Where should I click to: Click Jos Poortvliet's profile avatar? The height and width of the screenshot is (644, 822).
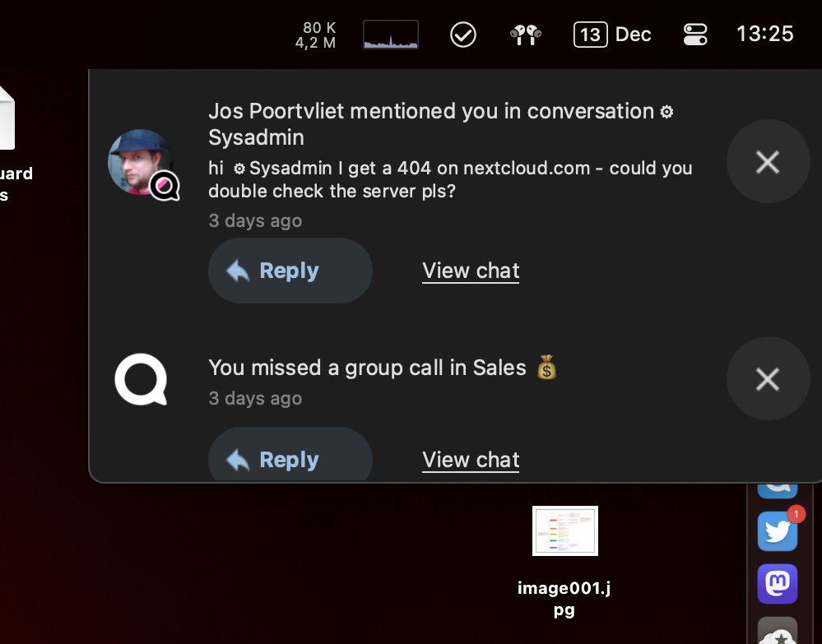click(x=140, y=161)
